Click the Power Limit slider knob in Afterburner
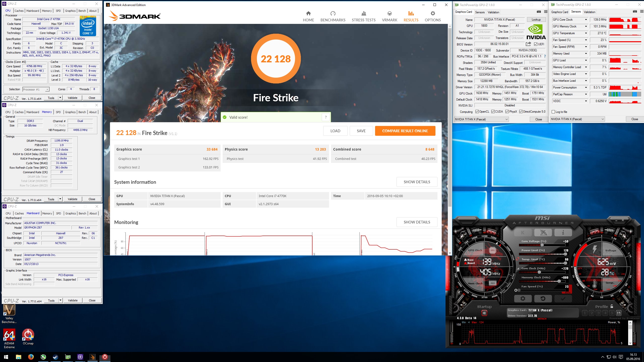 [x=566, y=254]
